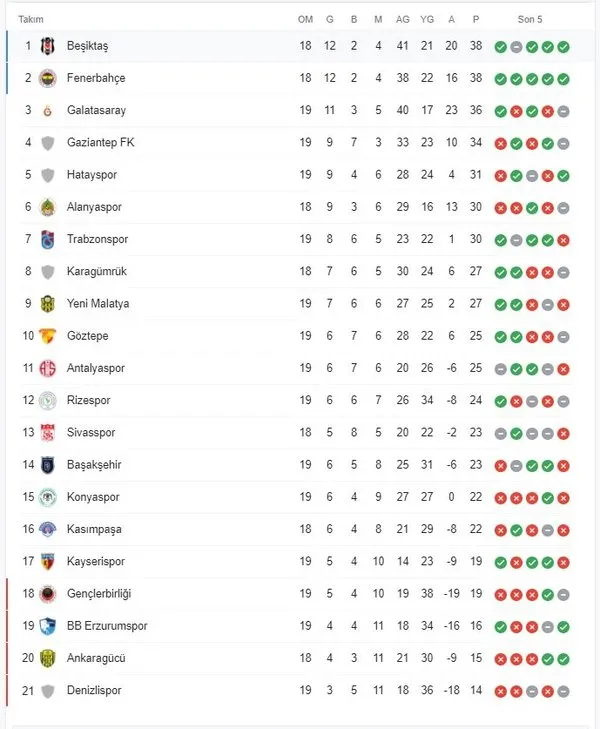Click the Son 5 column header

(531, 20)
